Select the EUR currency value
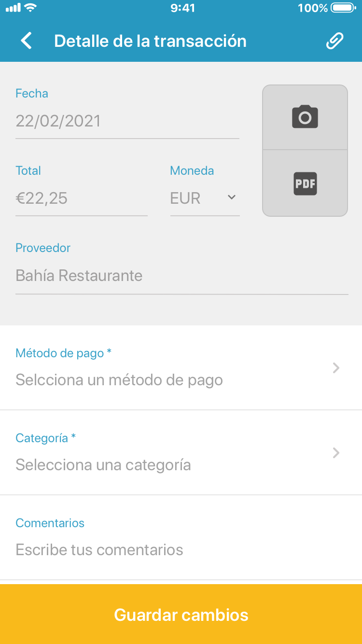The width and height of the screenshot is (362, 644). tap(185, 198)
